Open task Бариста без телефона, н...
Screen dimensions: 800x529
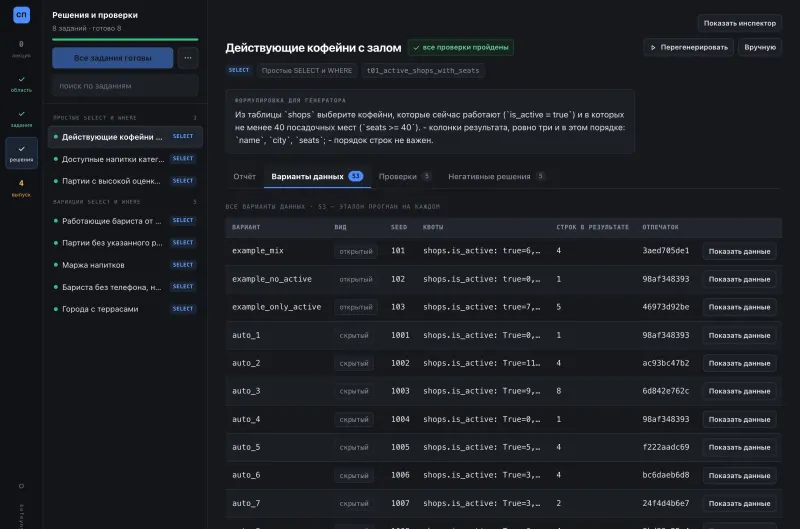125,287
